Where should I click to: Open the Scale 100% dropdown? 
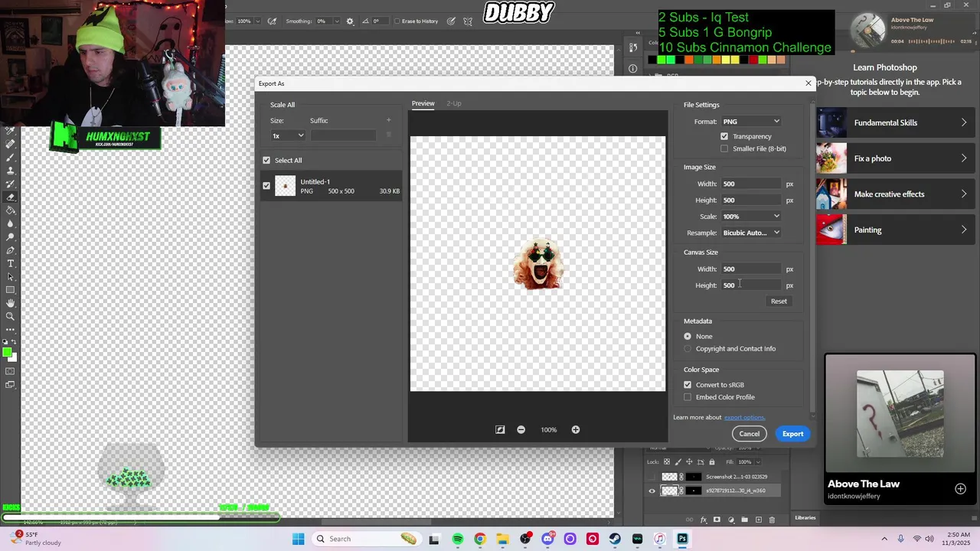coord(751,217)
